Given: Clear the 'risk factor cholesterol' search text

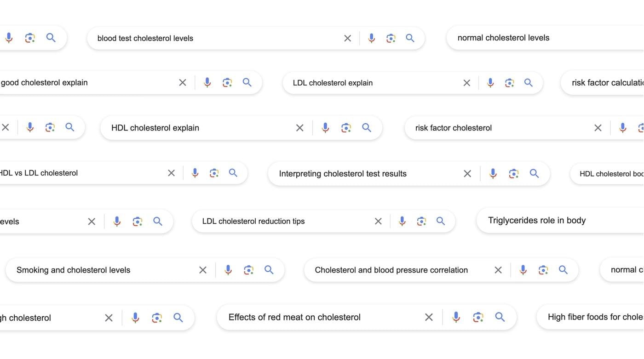Looking at the screenshot, I should [x=598, y=128].
